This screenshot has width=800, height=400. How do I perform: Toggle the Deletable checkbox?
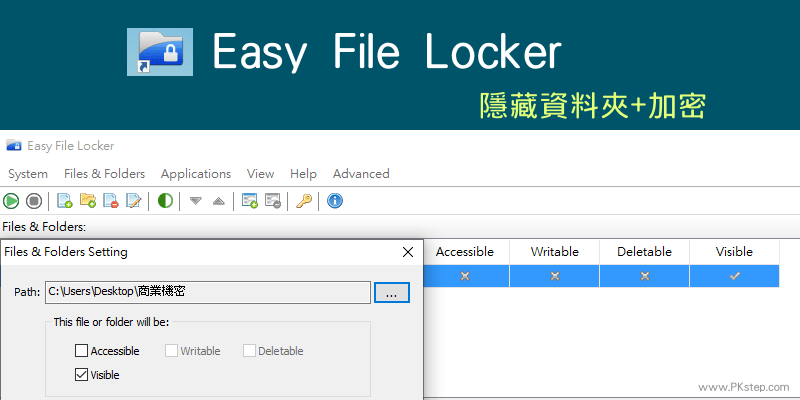pos(249,351)
